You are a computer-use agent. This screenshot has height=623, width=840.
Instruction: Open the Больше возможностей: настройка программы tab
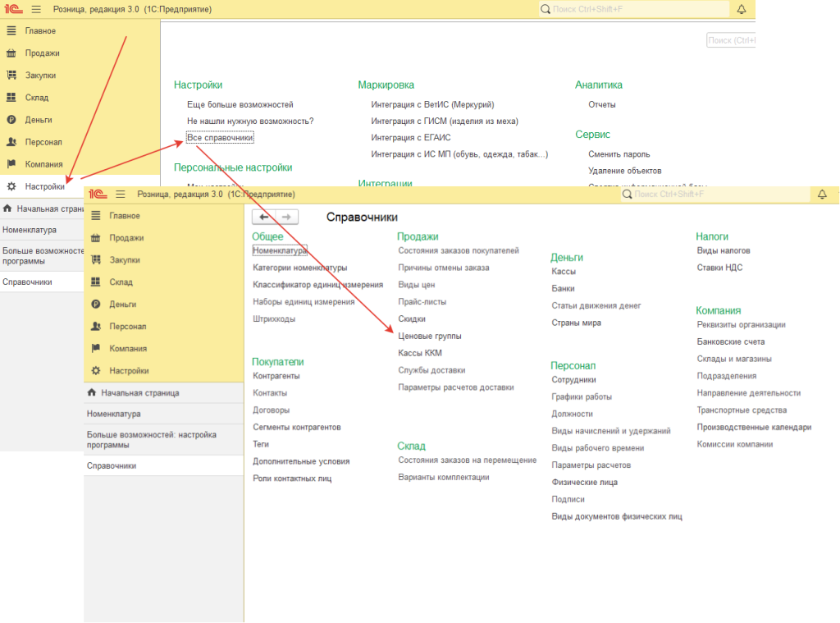(x=164, y=440)
